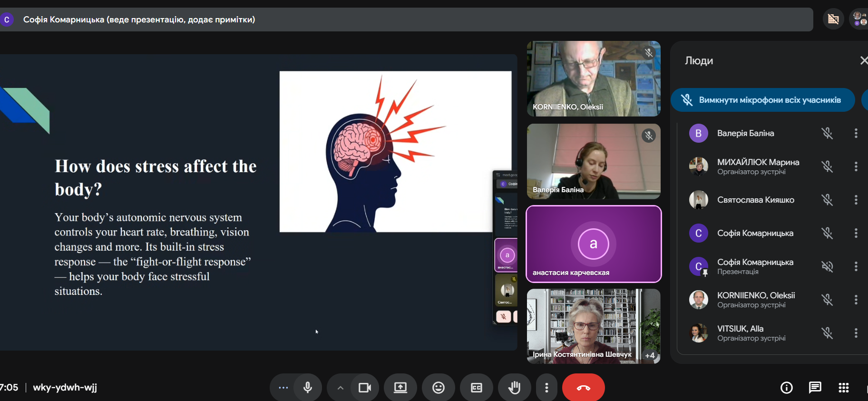Image resolution: width=868 pixels, height=401 pixels.
Task: Mute Святослава Кияшко's microphone
Action: 827,200
